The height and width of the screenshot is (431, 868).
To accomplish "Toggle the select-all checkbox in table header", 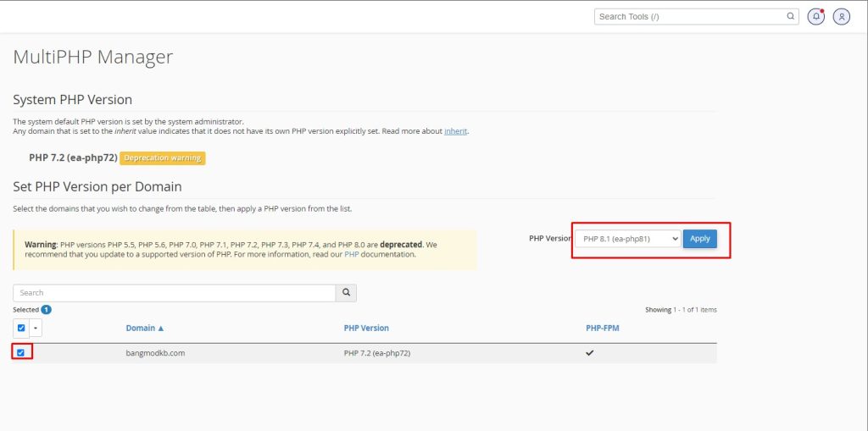I will (21, 328).
